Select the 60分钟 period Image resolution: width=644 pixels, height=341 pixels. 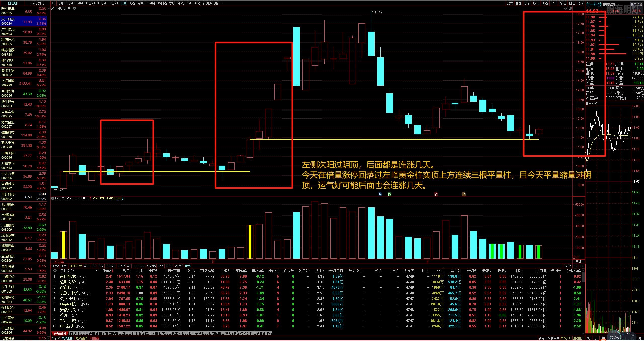point(113,3)
